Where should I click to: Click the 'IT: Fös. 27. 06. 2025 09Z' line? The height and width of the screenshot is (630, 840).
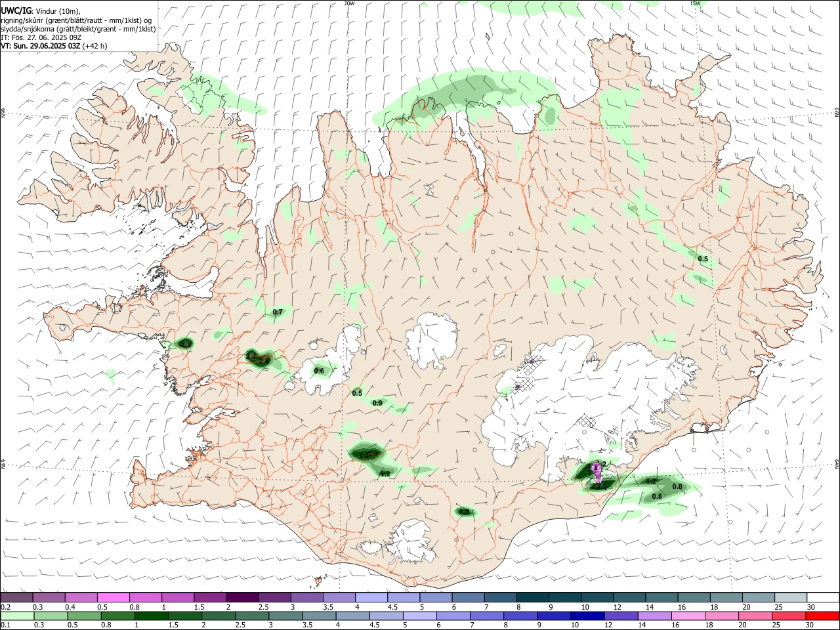pyautogui.click(x=41, y=37)
